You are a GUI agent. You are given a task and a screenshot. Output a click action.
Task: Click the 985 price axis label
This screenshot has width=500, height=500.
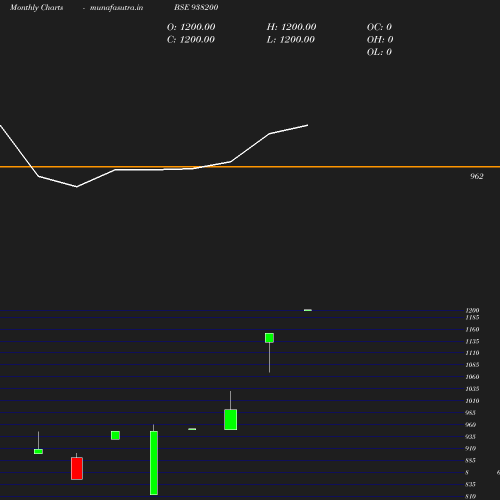(470, 413)
